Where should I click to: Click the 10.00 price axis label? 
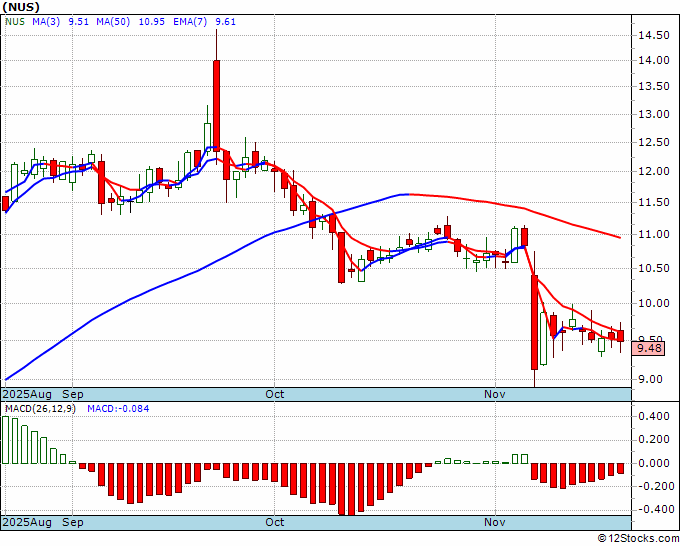tap(654, 303)
